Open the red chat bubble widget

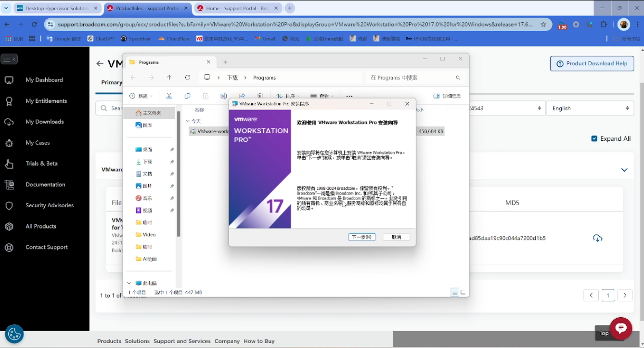[x=620, y=328]
